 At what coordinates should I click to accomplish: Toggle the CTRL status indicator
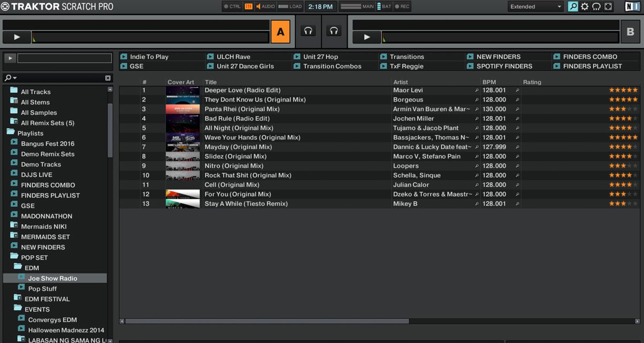click(x=227, y=6)
